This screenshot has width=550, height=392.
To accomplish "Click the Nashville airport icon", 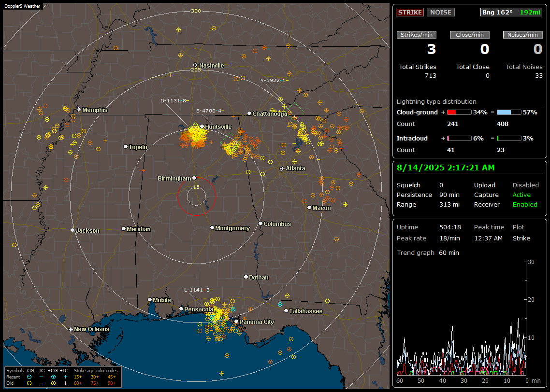I will click(x=195, y=65).
